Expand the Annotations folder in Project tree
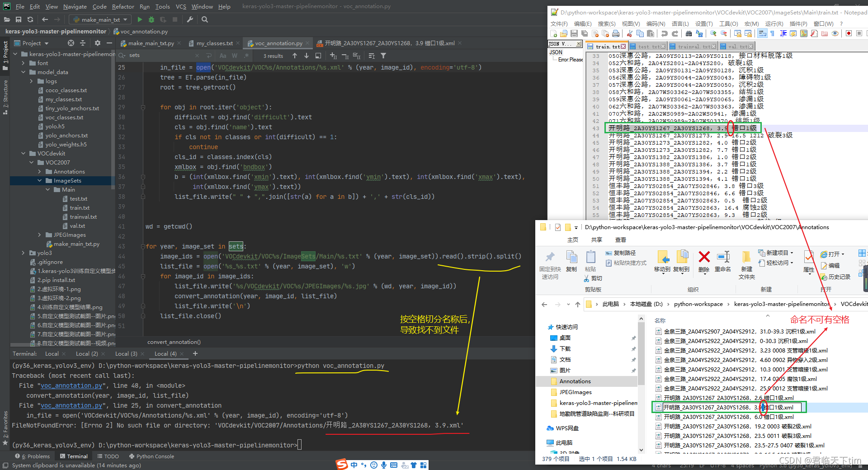This screenshot has width=868, height=470. pos(40,172)
